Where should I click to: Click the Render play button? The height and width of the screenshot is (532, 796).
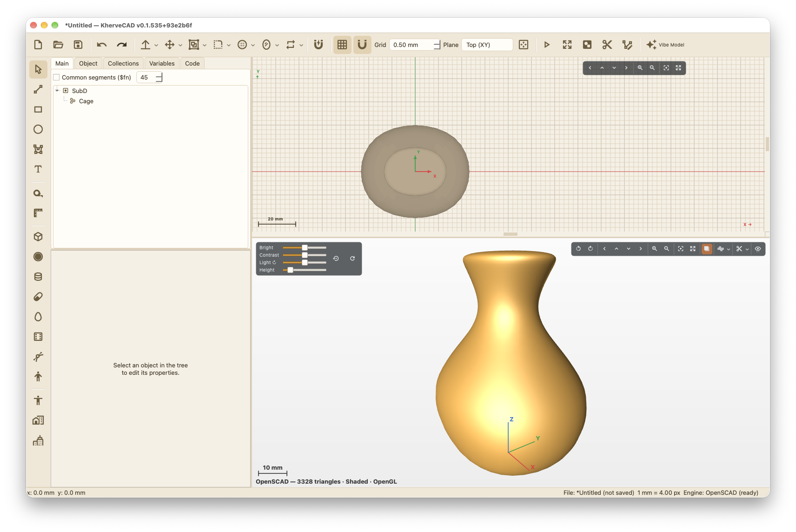click(547, 45)
